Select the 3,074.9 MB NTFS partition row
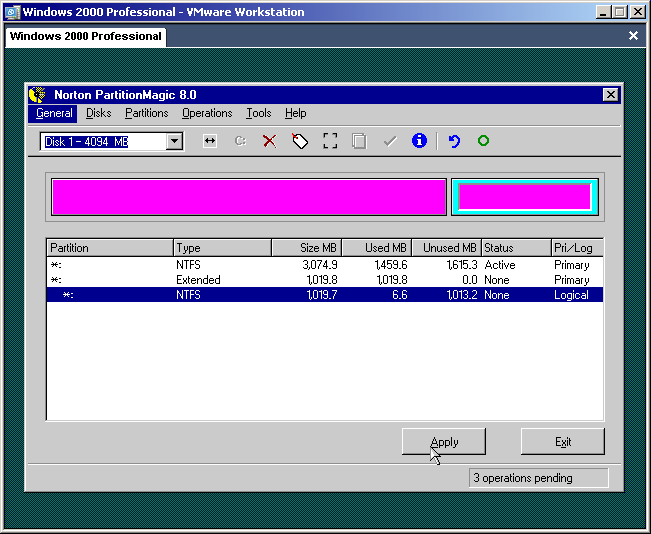Viewport: 651px width, 534px height. [x=325, y=265]
